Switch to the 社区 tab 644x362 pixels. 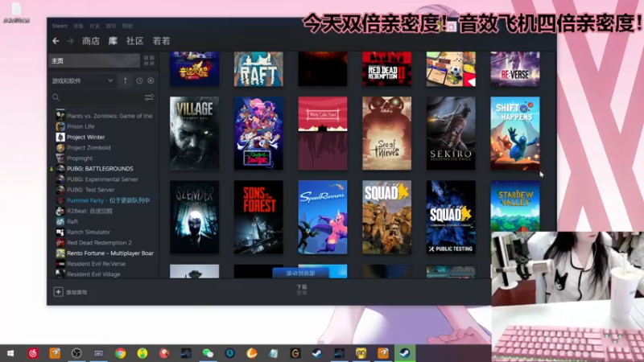coord(134,41)
